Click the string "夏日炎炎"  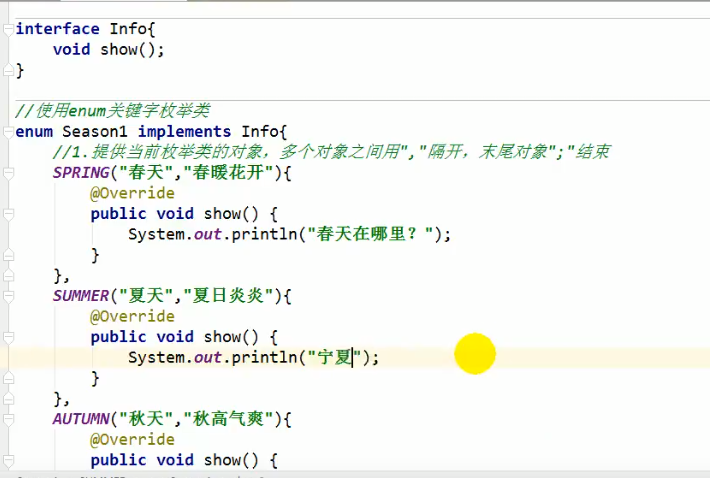pyautogui.click(x=228, y=296)
